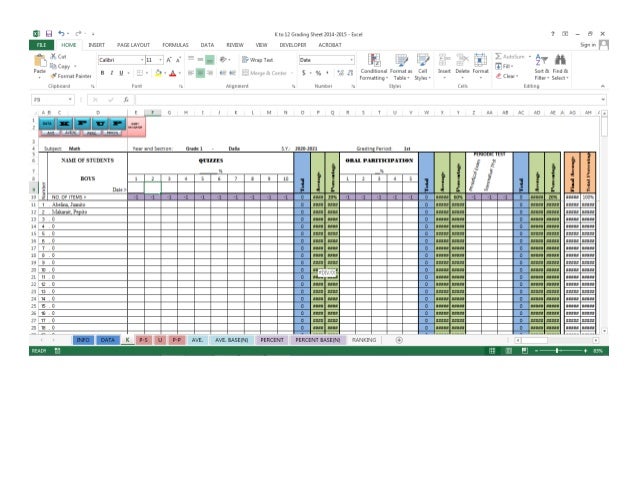Select the PERCENT BASE(N) sheet tab
Image resolution: width=638 pixels, height=493 pixels.
click(318, 340)
